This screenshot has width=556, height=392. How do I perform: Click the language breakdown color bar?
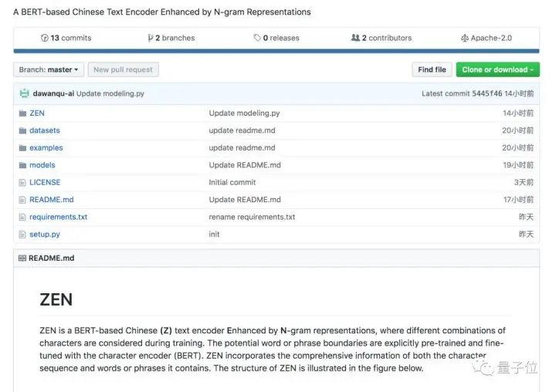point(276,52)
